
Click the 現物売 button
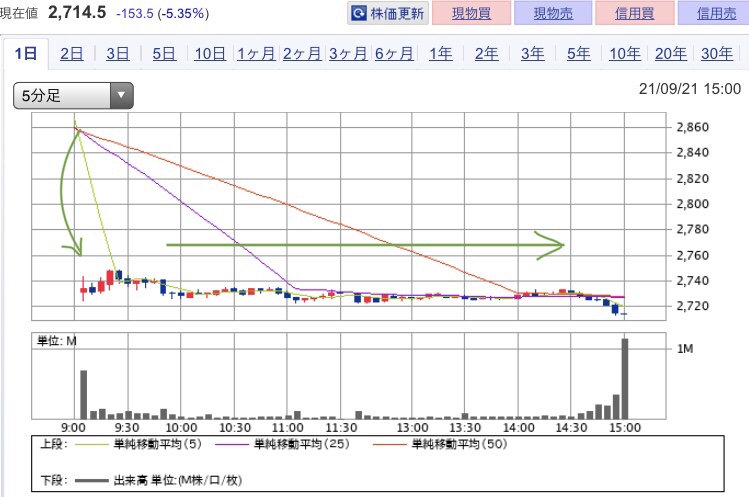click(x=553, y=13)
